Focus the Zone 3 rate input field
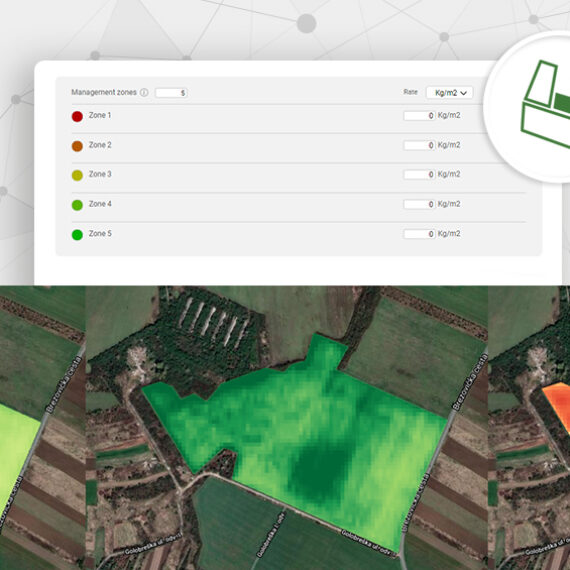The width and height of the screenshot is (570, 570). point(419,174)
